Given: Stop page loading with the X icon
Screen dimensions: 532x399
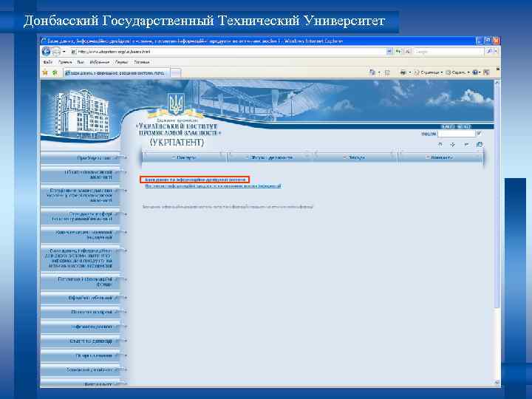Looking at the screenshot, I should 407,52.
